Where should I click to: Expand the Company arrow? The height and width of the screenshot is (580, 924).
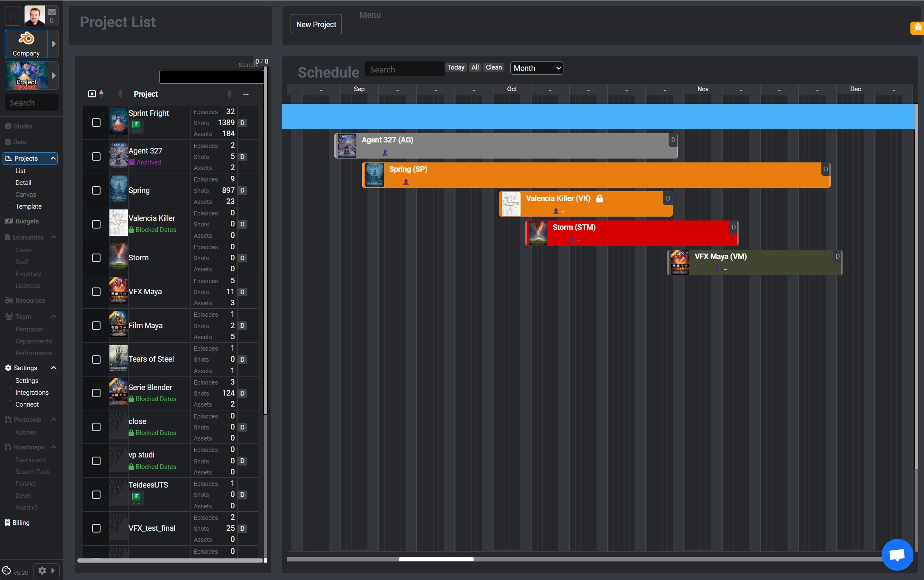(x=53, y=44)
